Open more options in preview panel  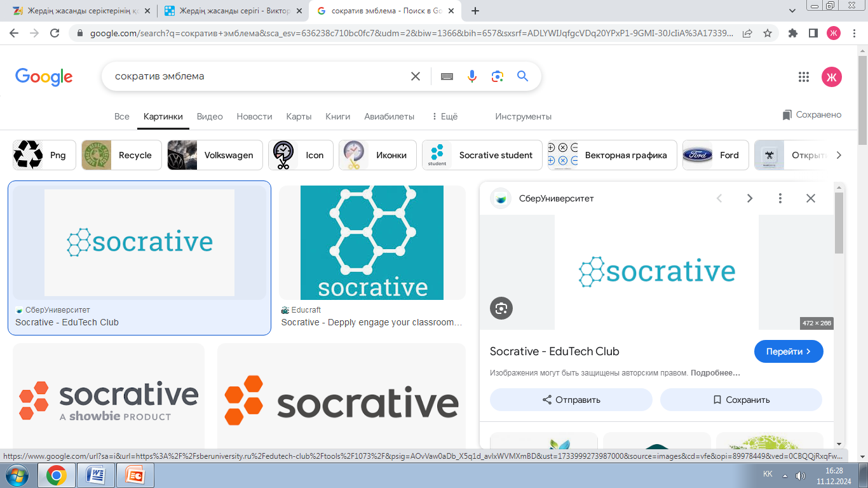click(780, 198)
